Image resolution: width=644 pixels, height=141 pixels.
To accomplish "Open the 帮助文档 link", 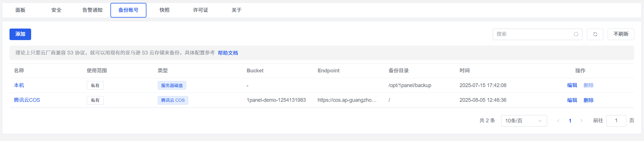I will coord(228,53).
